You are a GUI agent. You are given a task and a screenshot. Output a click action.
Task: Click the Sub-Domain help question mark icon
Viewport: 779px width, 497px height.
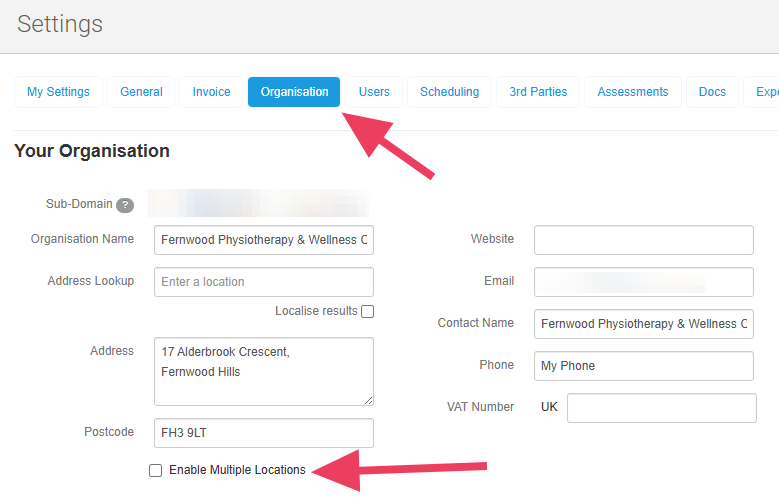point(125,205)
